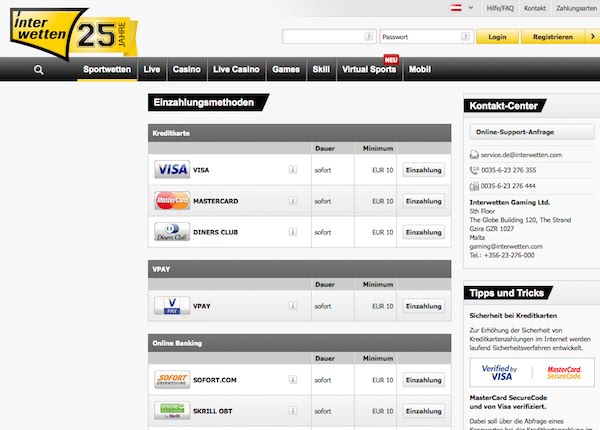The image size is (600, 430).
Task: Focus the username input field
Action: (x=329, y=37)
